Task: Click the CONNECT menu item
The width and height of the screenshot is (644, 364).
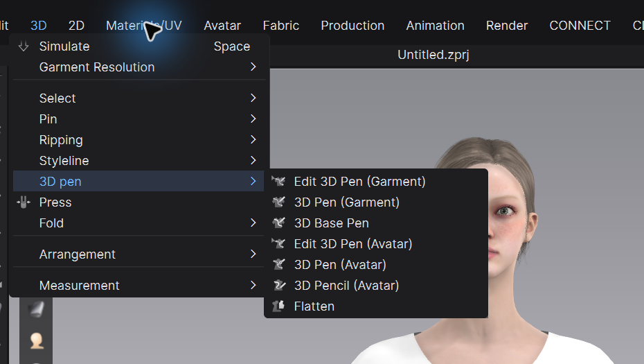Action: click(580, 26)
